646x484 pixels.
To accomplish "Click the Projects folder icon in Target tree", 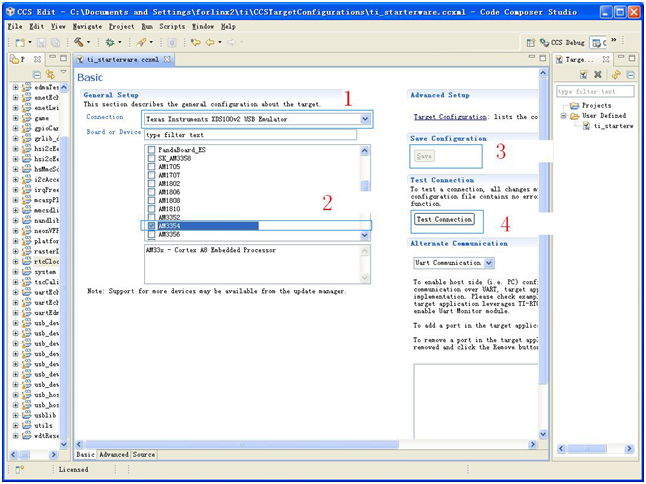I will 574,105.
